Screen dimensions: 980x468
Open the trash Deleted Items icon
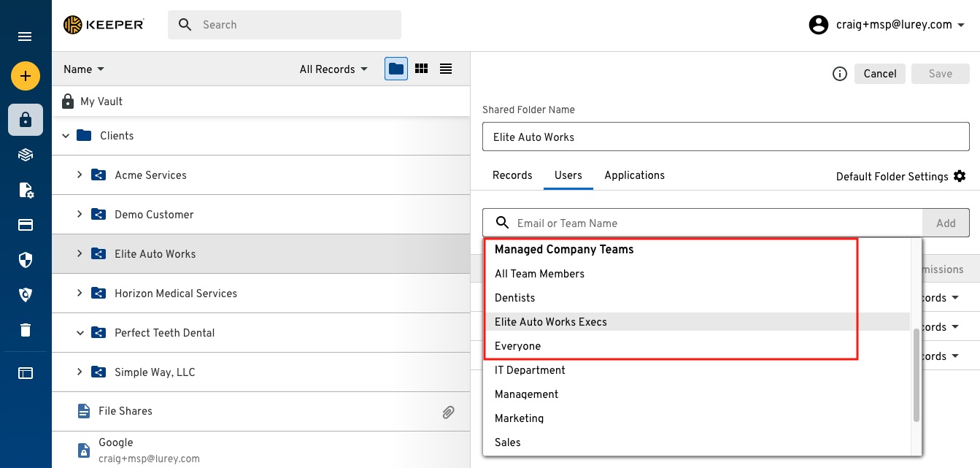(x=26, y=330)
